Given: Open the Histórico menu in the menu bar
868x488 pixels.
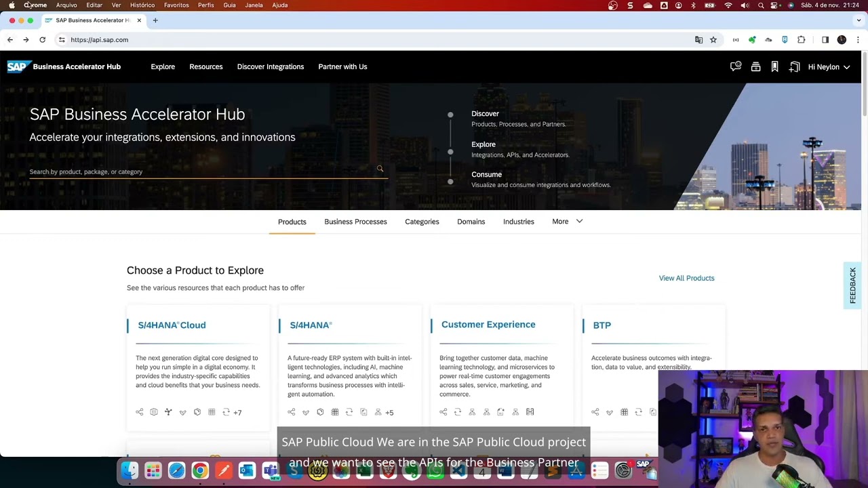Looking at the screenshot, I should [142, 5].
